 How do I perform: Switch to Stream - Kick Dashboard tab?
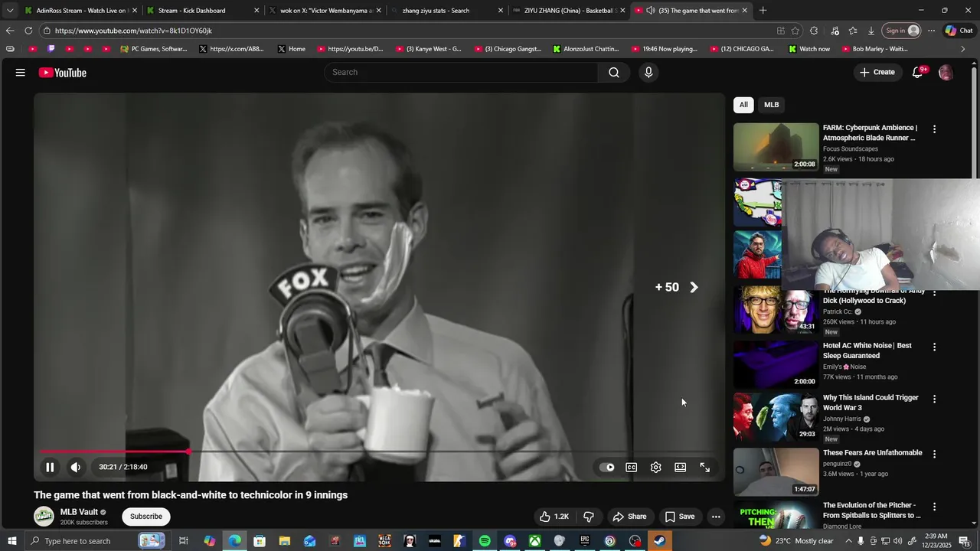point(202,11)
